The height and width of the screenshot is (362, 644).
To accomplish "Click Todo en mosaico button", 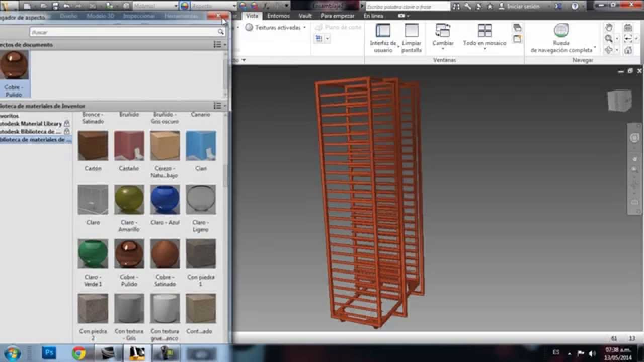I will click(485, 36).
